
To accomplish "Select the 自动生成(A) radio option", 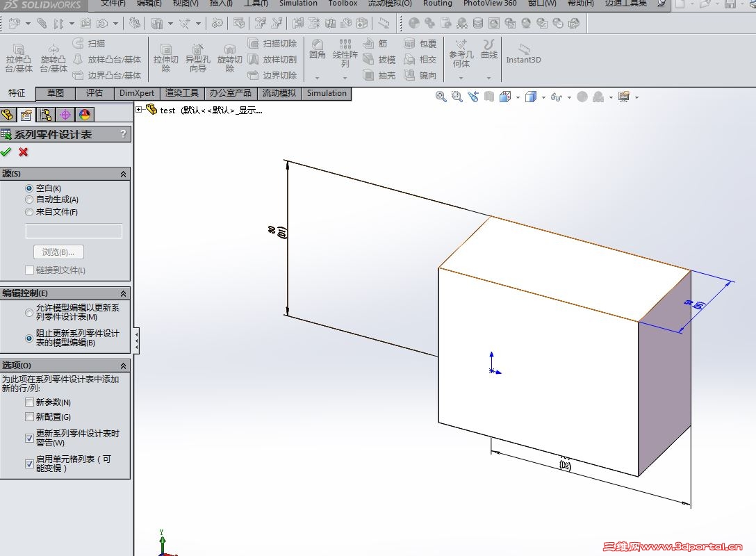I will pyautogui.click(x=29, y=199).
